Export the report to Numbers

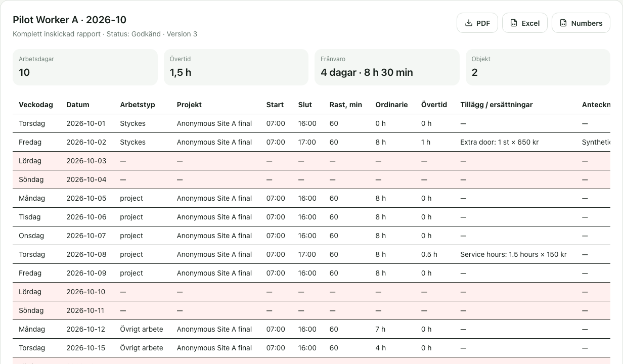581,23
